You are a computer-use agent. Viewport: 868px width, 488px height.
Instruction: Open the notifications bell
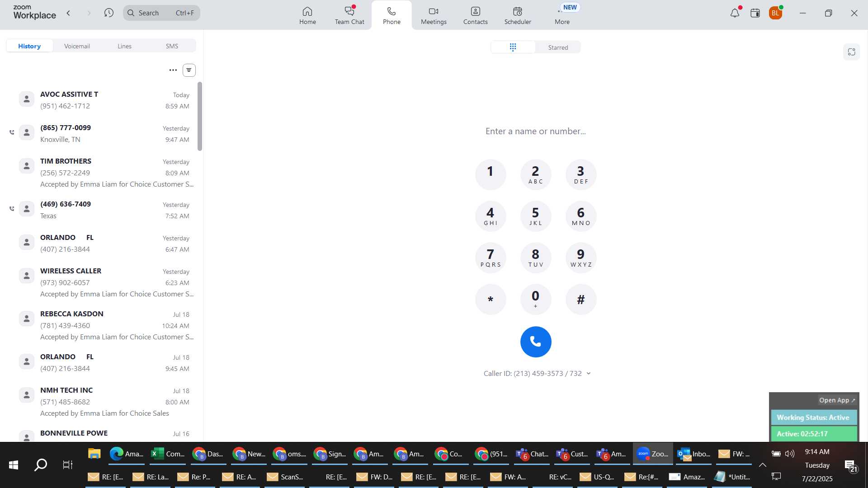[x=735, y=13]
